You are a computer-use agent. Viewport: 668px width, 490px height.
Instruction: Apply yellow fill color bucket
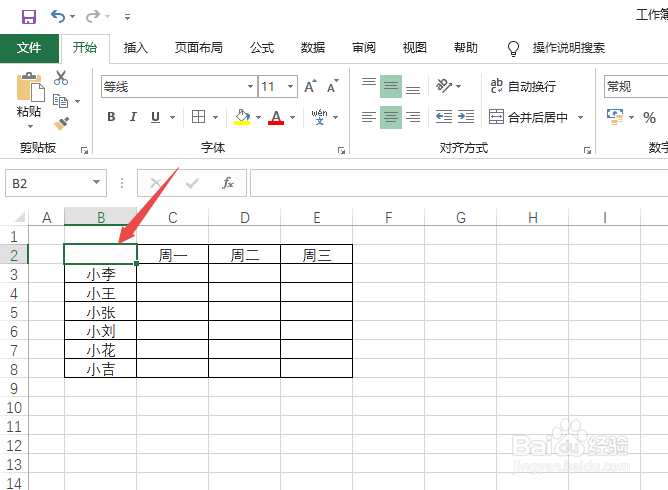242,117
